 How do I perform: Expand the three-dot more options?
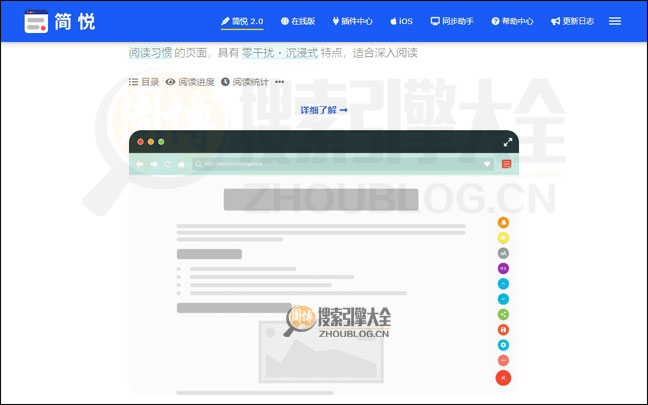point(280,82)
